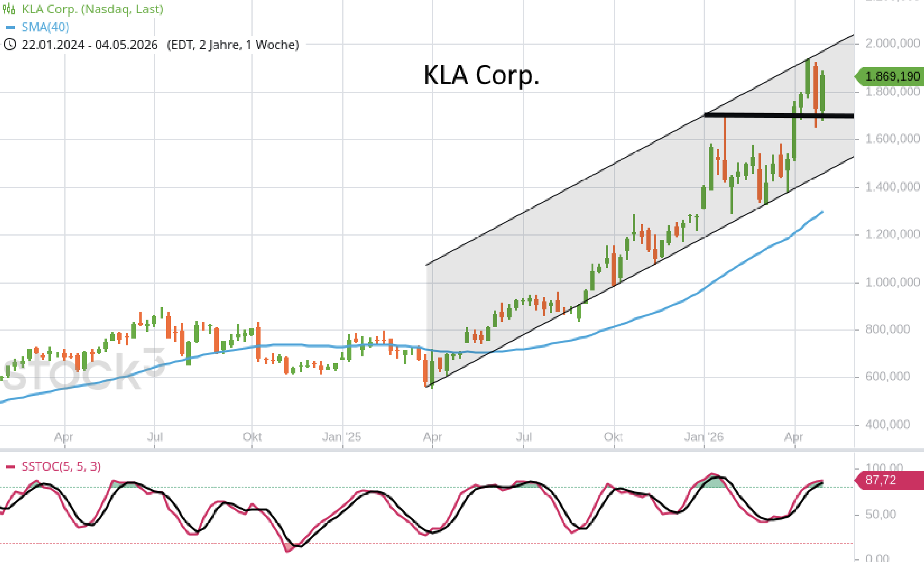Click the October 2024 'Okt' time axis label
Screen dimensions: 924x562
point(252,437)
